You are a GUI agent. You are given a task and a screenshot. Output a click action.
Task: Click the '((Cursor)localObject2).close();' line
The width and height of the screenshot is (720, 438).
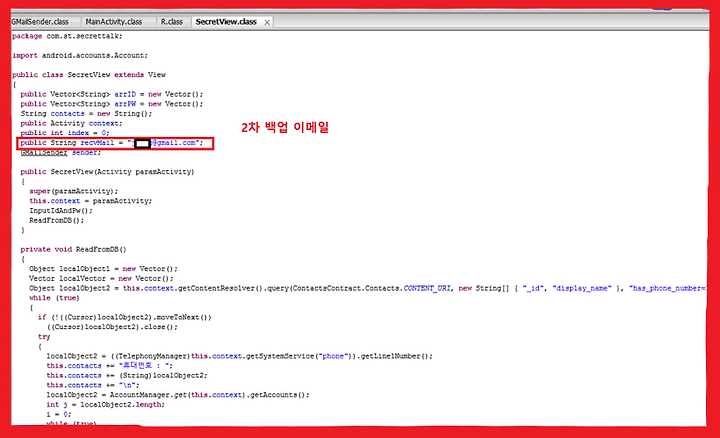pos(112,327)
